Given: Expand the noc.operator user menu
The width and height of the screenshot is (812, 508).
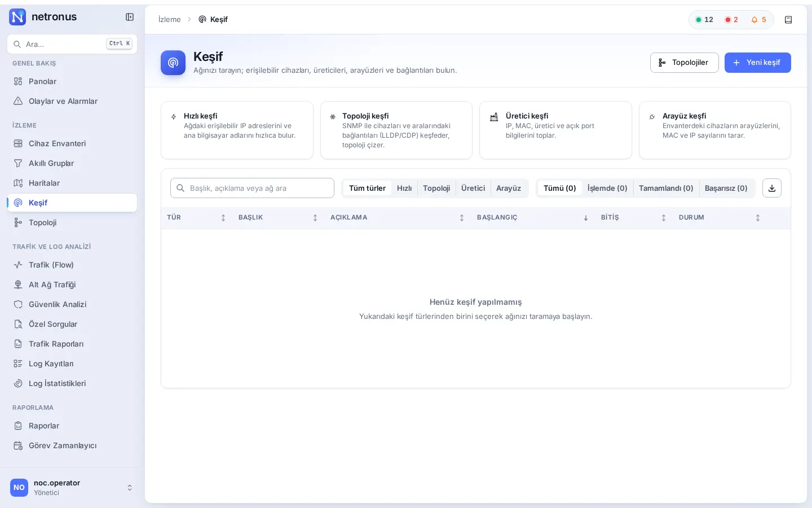Looking at the screenshot, I should pyautogui.click(x=72, y=487).
